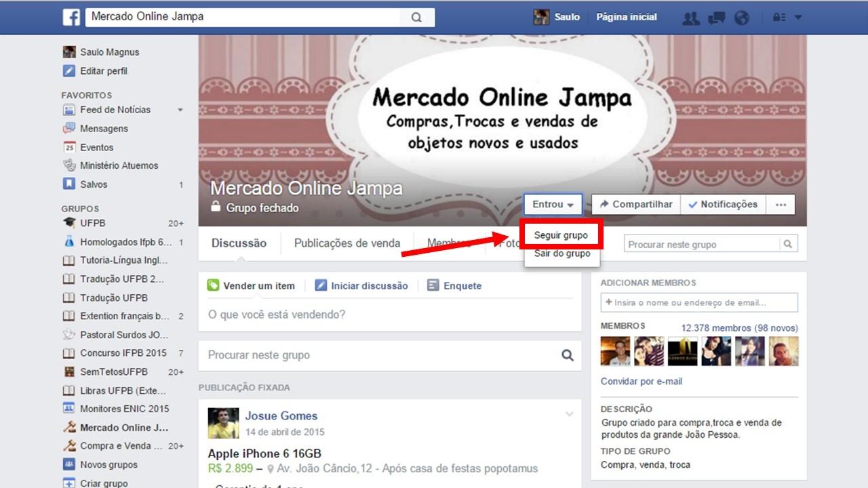
Task: Click the Facebook home logo
Action: click(71, 17)
